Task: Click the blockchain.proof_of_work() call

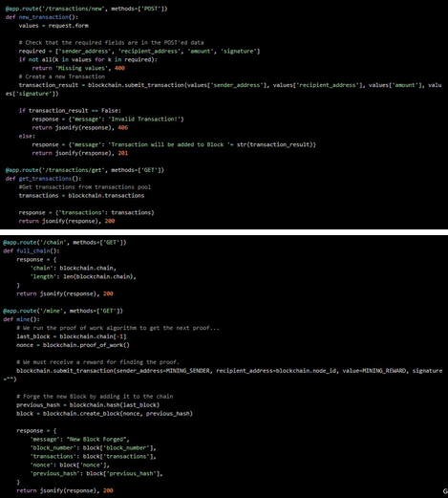Action: (86, 345)
